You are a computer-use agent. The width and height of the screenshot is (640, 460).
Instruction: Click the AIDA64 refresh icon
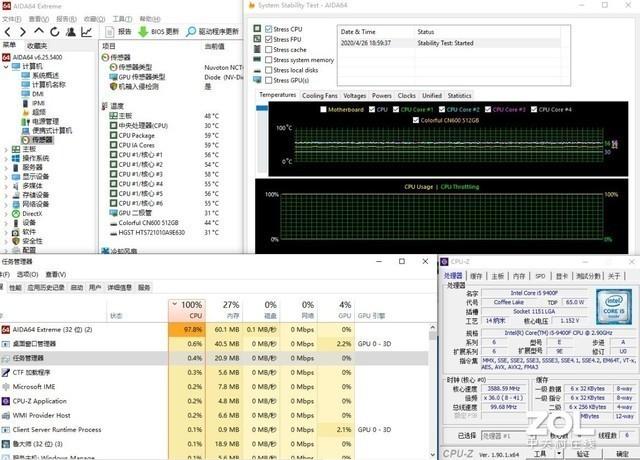tap(55, 32)
